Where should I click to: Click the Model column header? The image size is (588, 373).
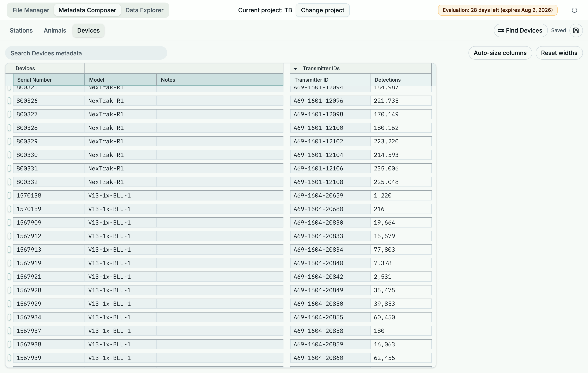pos(120,80)
